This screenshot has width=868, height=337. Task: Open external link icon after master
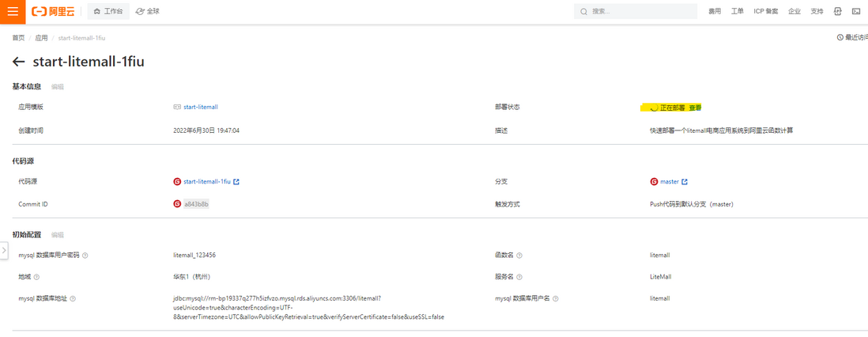[x=685, y=181]
